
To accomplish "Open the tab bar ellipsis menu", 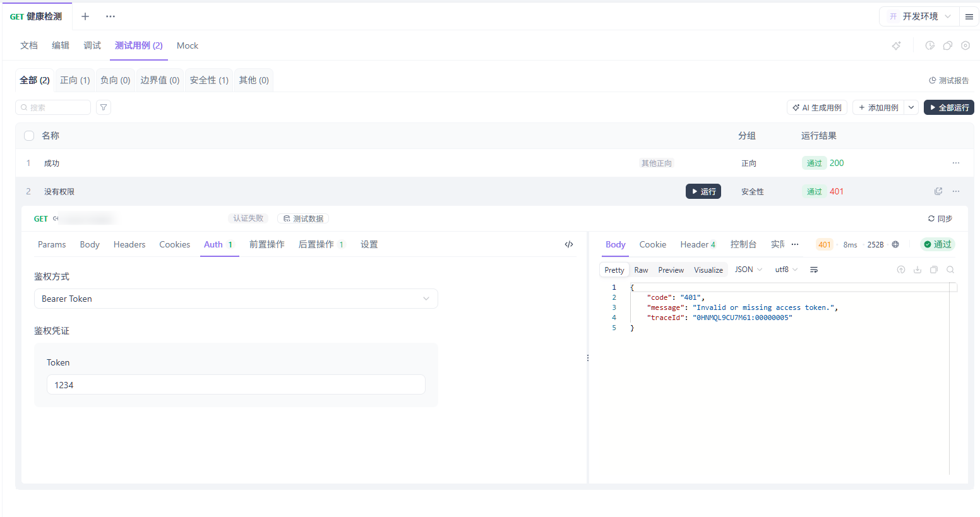I will click(111, 16).
